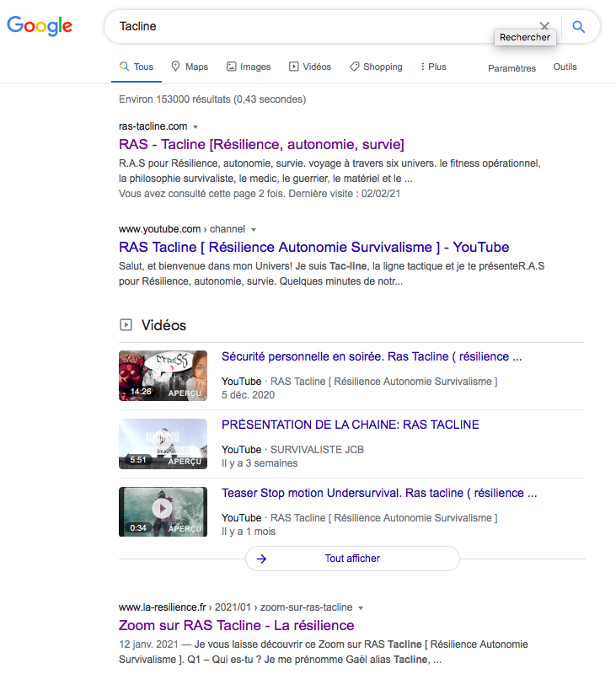Image resolution: width=616 pixels, height=679 pixels.
Task: Click www.youtube.com › channel breadcrumb
Action: (182, 229)
